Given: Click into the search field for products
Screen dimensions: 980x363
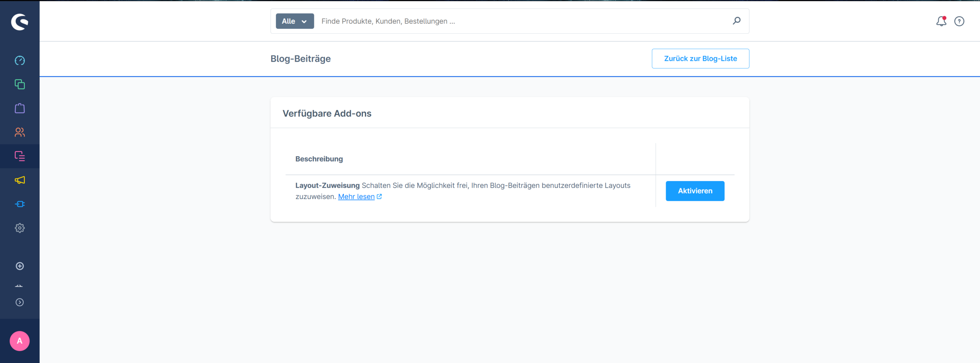Looking at the screenshot, I should pyautogui.click(x=521, y=21).
